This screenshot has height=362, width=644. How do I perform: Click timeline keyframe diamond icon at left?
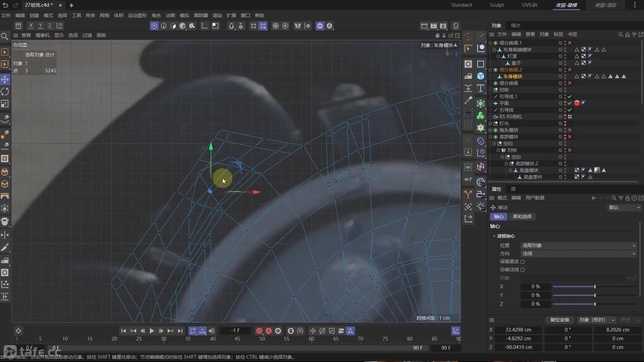[18, 331]
